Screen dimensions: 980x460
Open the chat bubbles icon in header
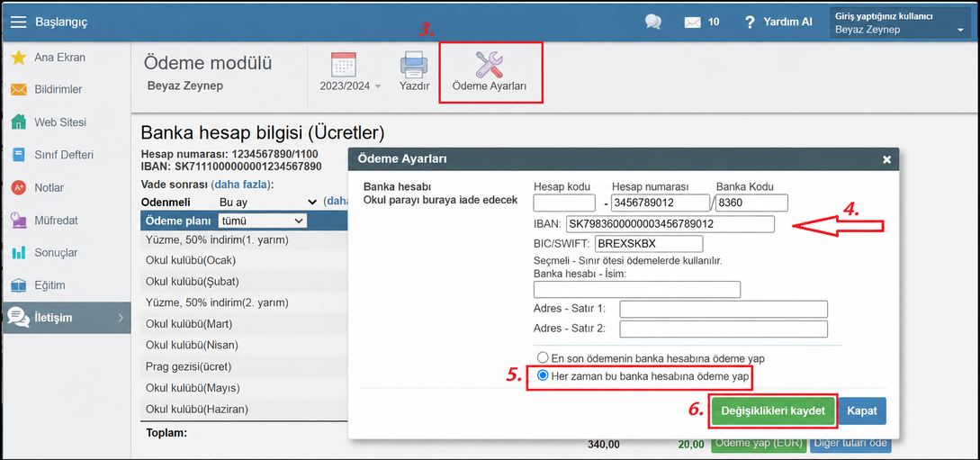coord(653,22)
